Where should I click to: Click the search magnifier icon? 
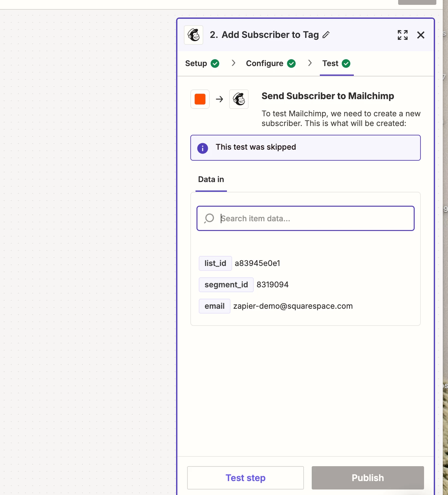point(209,218)
